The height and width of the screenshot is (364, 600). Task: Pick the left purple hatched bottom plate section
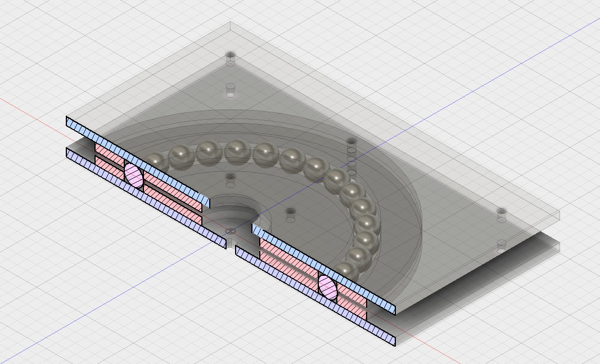click(x=146, y=198)
